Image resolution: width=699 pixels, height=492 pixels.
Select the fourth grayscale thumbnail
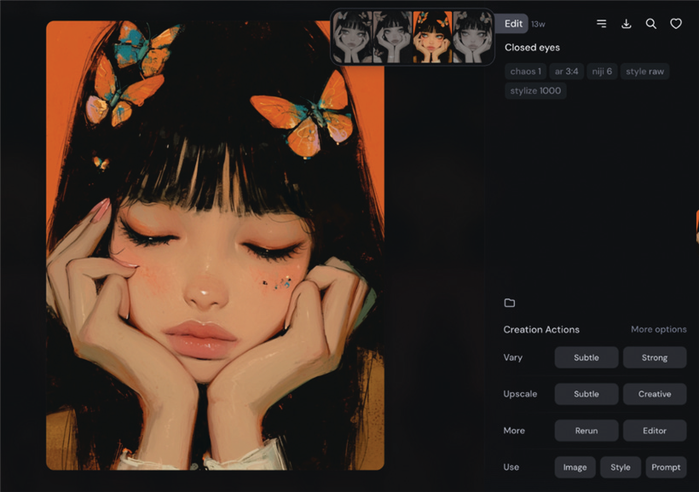[x=472, y=37]
